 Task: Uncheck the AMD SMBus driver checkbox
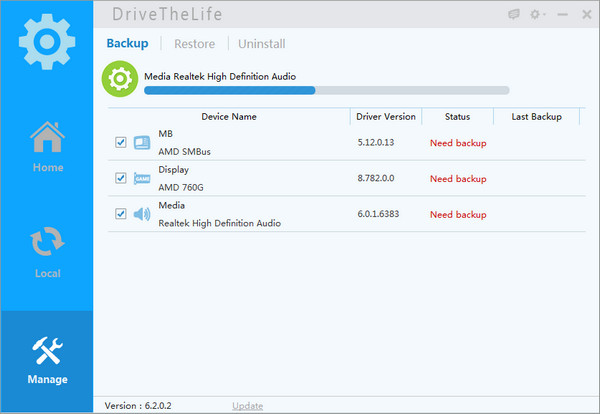pos(121,142)
